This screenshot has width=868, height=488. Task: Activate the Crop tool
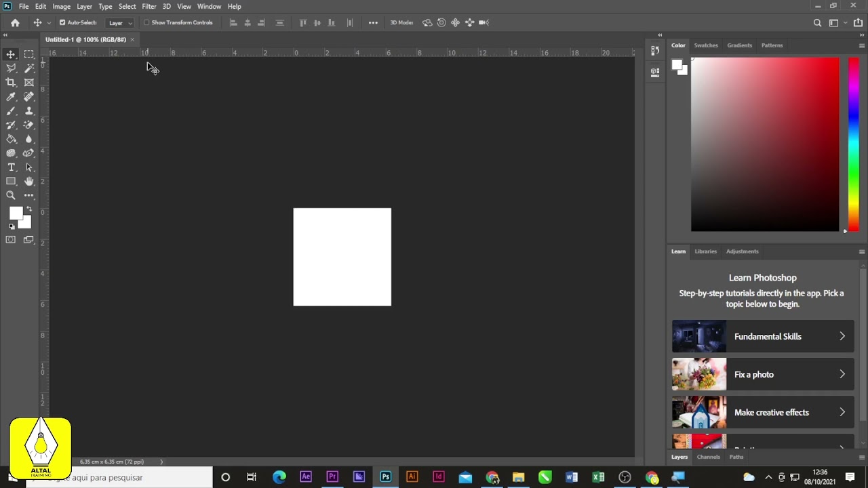point(11,83)
